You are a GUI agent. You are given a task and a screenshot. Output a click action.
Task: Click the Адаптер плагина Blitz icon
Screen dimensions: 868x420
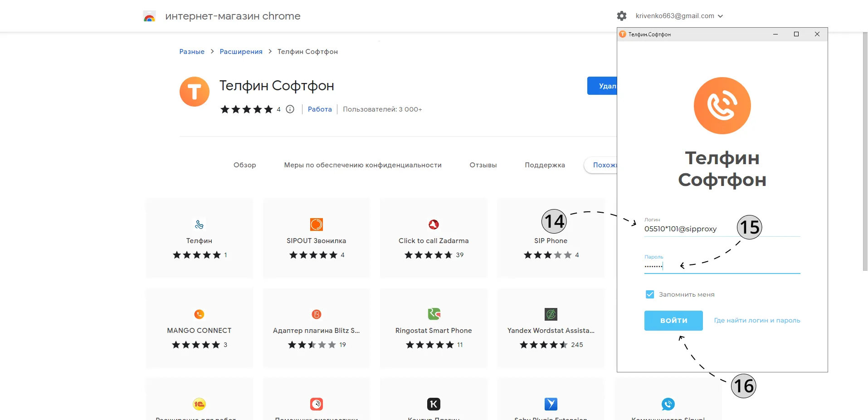tap(316, 314)
